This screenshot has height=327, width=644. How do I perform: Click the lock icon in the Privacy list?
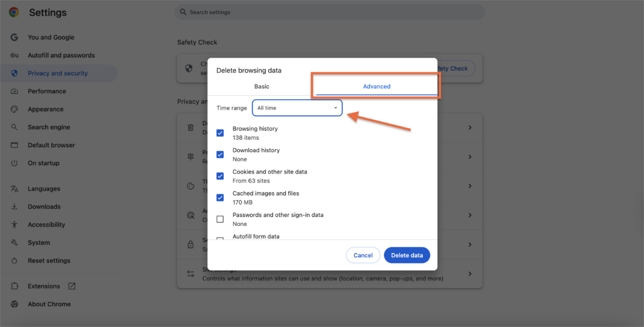(190, 244)
